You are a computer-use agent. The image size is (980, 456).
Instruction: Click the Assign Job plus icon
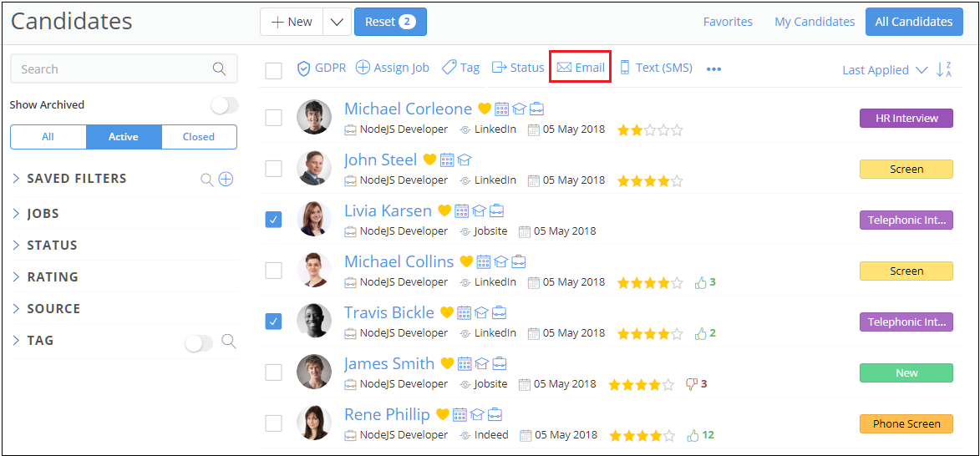coord(363,68)
